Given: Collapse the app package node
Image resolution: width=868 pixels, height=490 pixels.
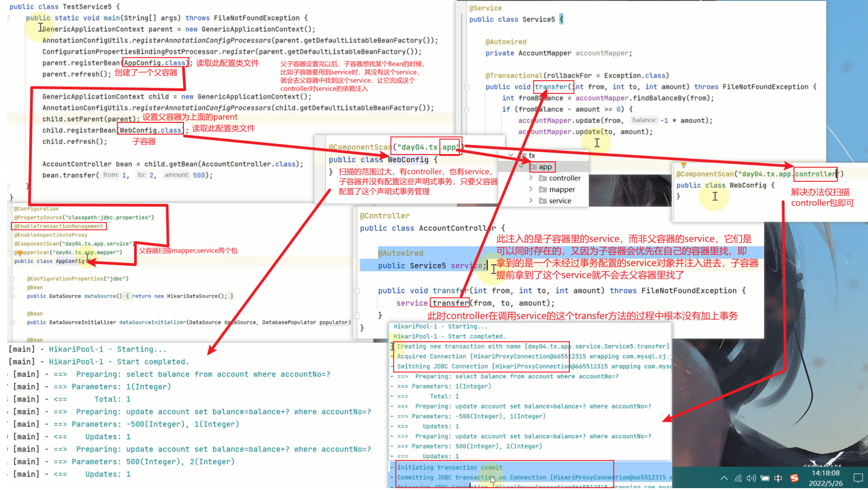Looking at the screenshot, I should click(x=521, y=166).
